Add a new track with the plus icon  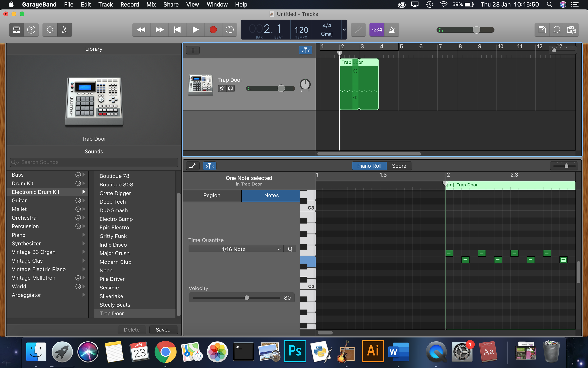coord(193,50)
